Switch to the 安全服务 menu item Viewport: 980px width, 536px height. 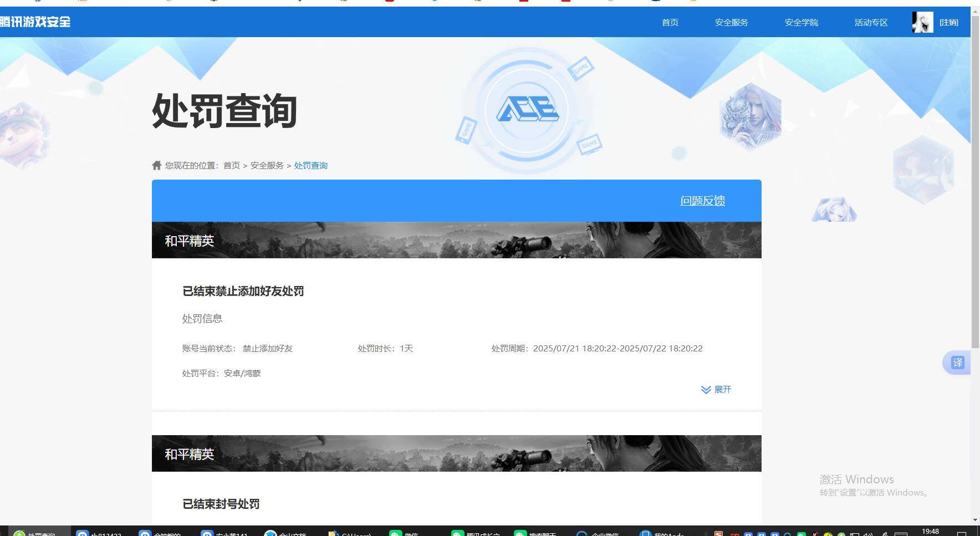pyautogui.click(x=731, y=22)
